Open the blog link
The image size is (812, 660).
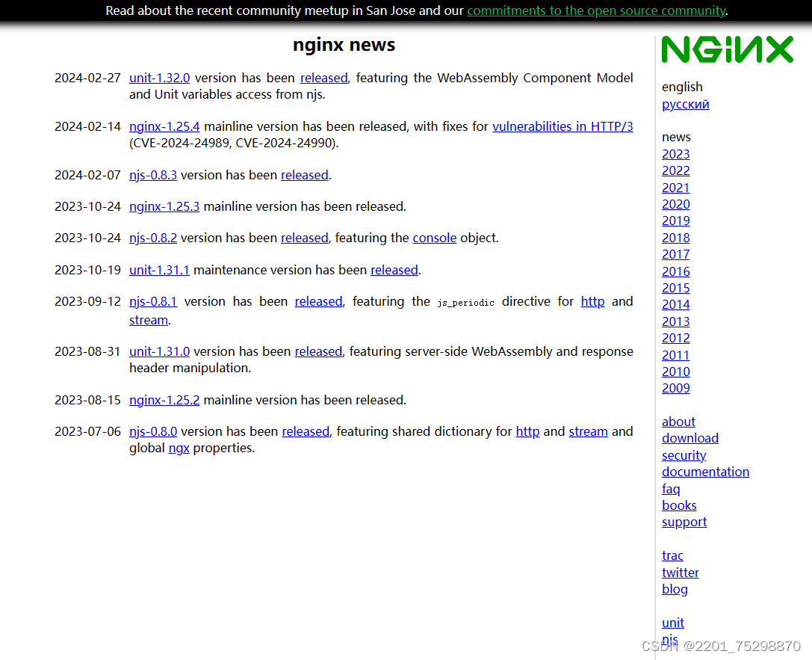coord(675,590)
